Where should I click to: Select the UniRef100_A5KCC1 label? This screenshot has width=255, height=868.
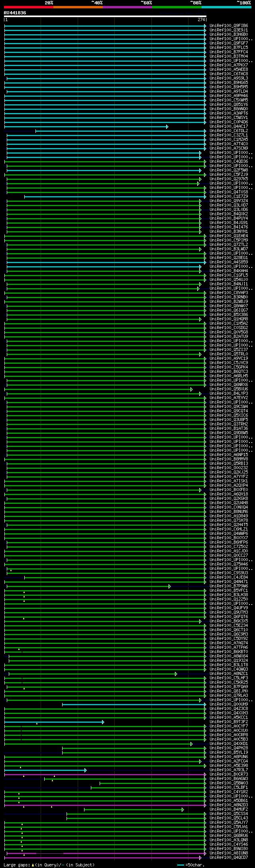(229, 718)
